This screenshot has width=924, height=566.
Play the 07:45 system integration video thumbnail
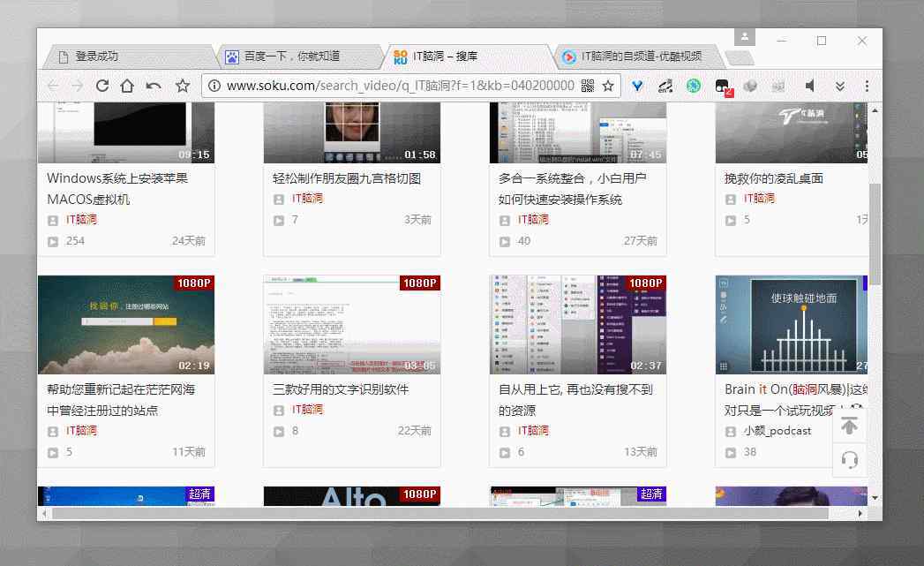click(578, 132)
